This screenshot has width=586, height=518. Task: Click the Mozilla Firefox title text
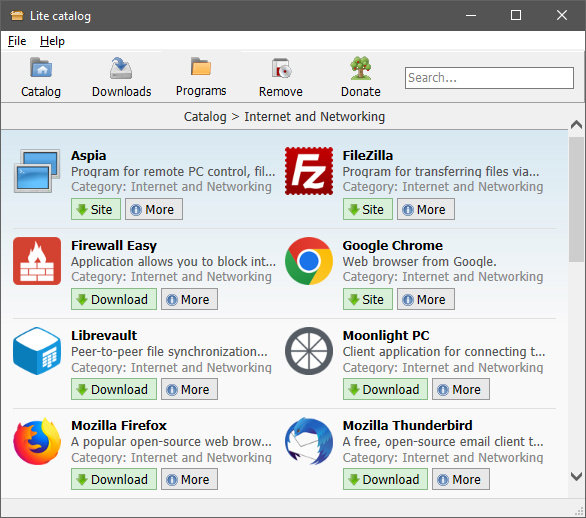[119, 426]
